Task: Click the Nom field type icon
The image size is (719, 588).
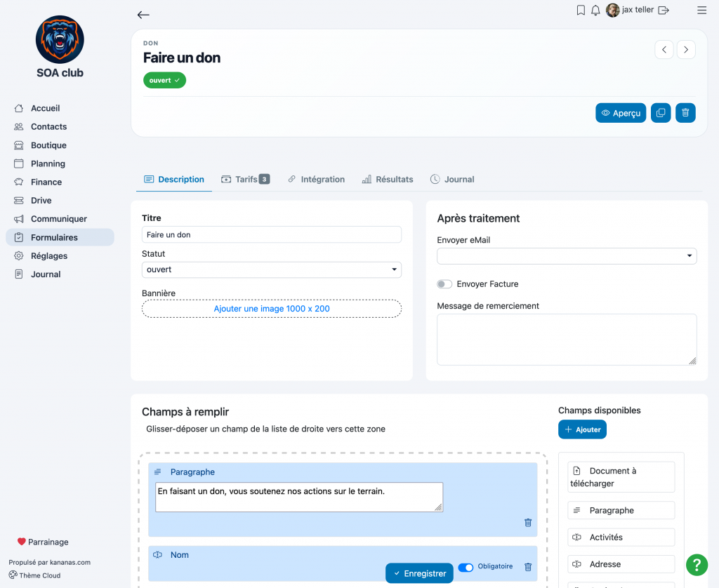Action: pos(158,554)
